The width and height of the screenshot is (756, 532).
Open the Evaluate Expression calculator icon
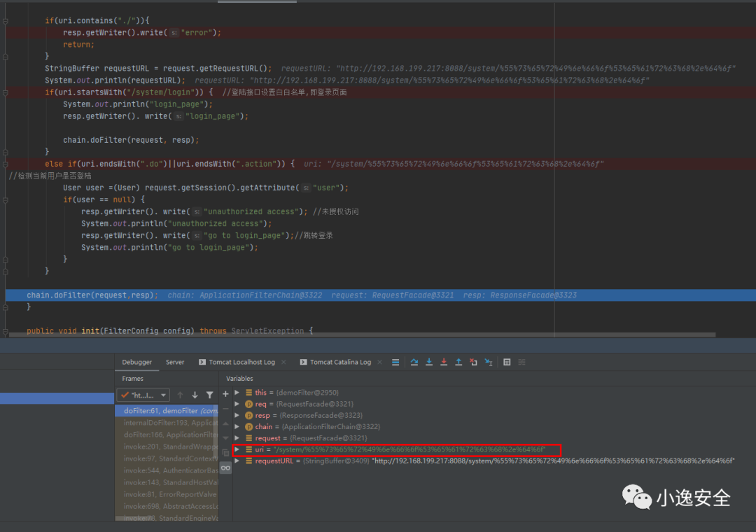tap(507, 362)
